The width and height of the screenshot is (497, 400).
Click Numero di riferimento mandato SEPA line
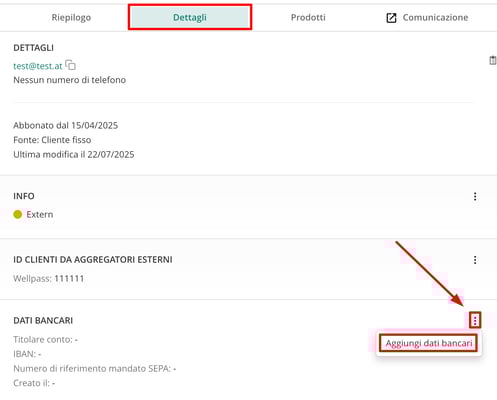click(95, 369)
